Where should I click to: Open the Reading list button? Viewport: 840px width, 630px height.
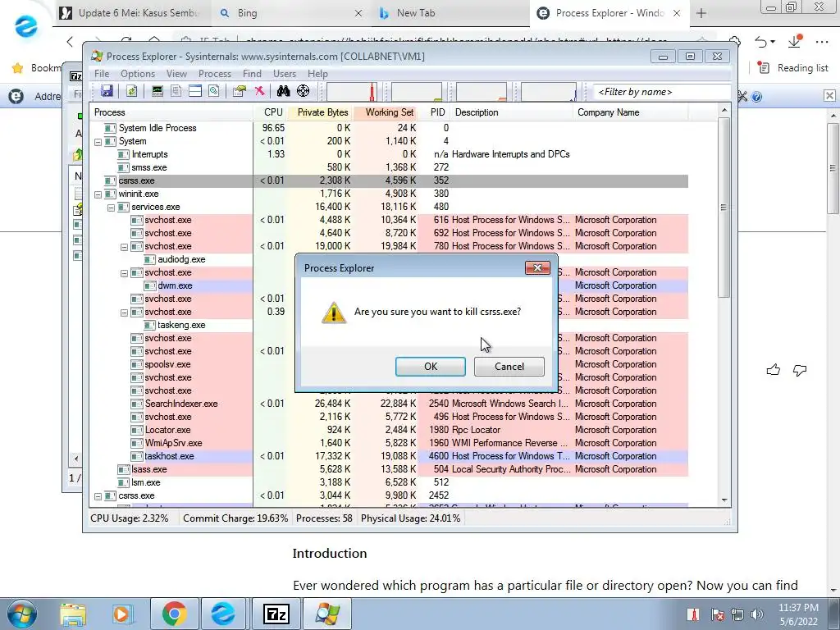click(x=793, y=68)
